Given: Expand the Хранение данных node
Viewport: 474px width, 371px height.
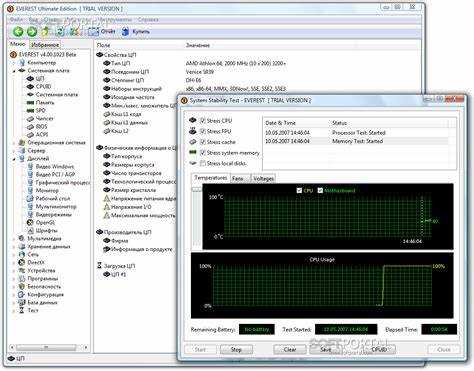Looking at the screenshot, I should (x=14, y=247).
